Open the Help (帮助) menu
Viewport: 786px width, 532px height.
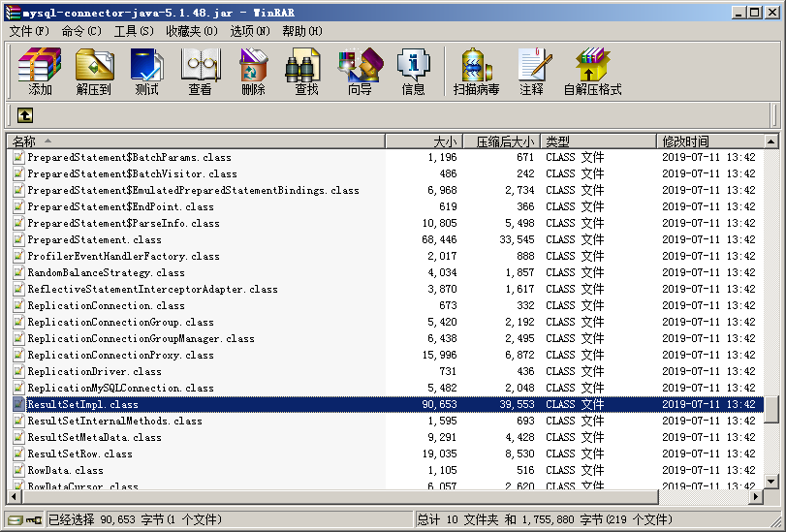click(302, 31)
